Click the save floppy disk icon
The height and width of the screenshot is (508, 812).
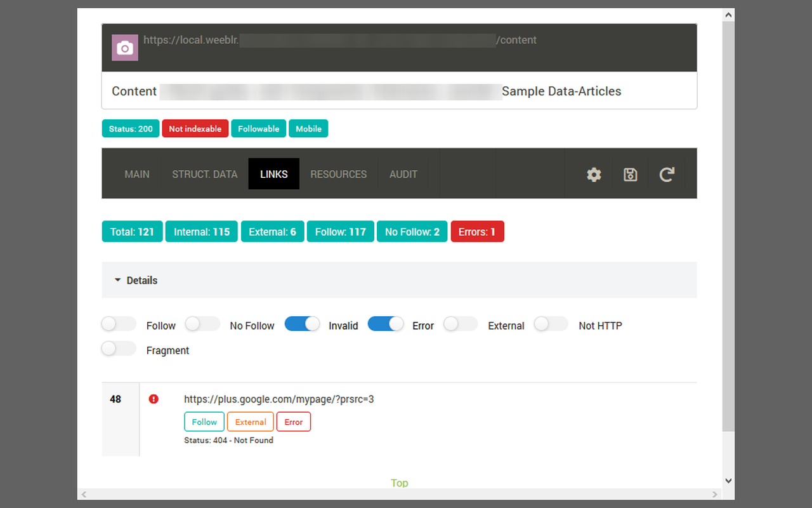tap(630, 175)
